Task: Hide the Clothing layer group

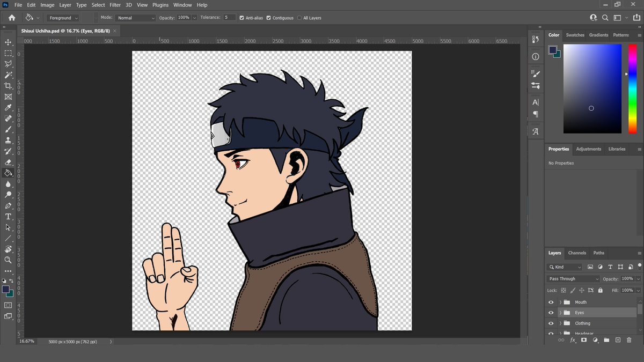Action: (551, 323)
